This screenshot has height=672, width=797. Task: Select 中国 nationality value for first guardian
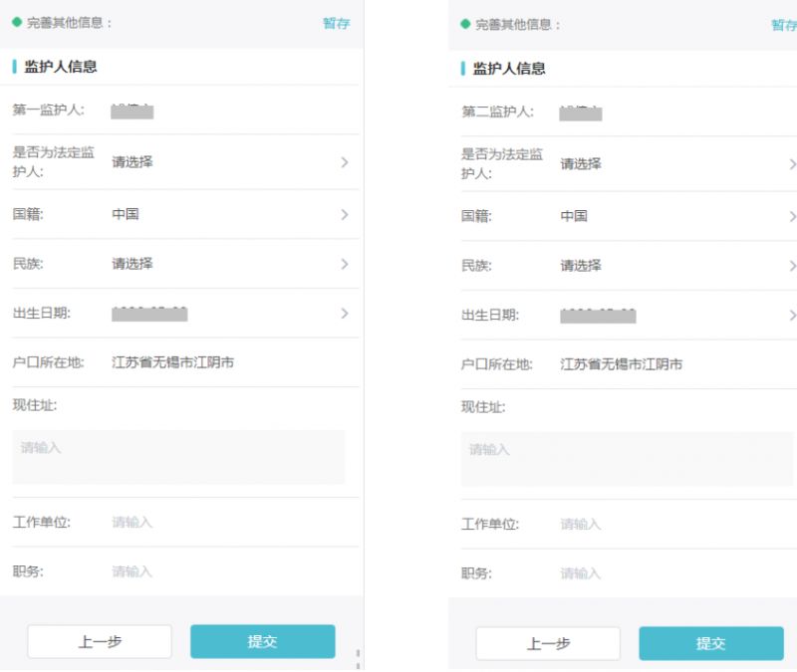click(126, 214)
